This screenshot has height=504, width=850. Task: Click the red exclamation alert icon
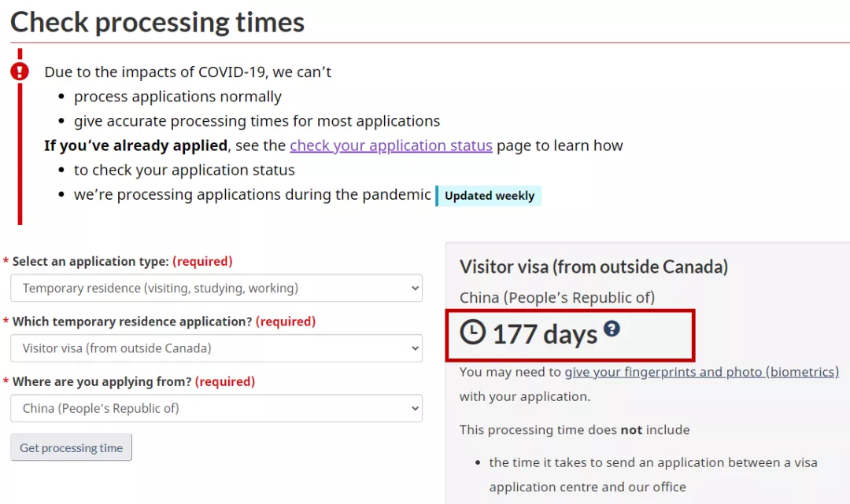[20, 71]
